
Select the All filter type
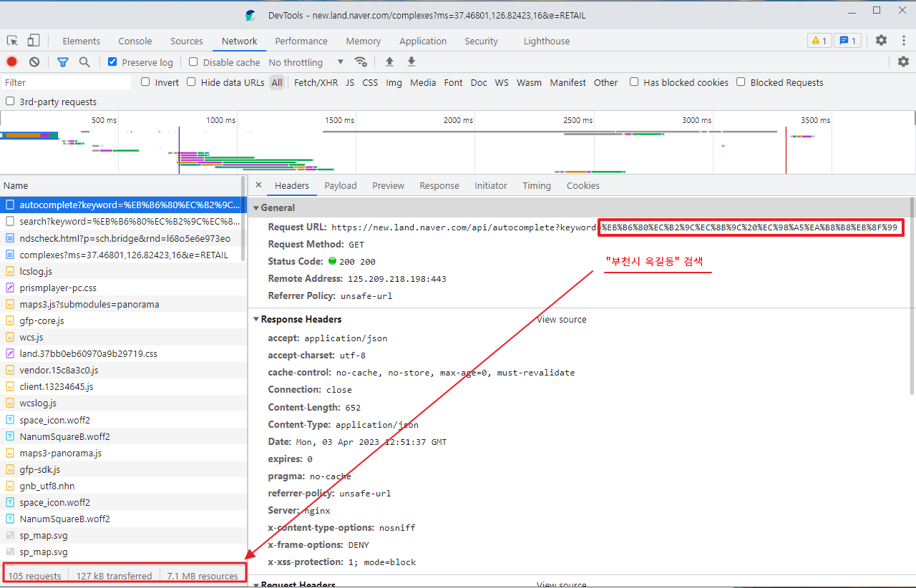tap(277, 82)
